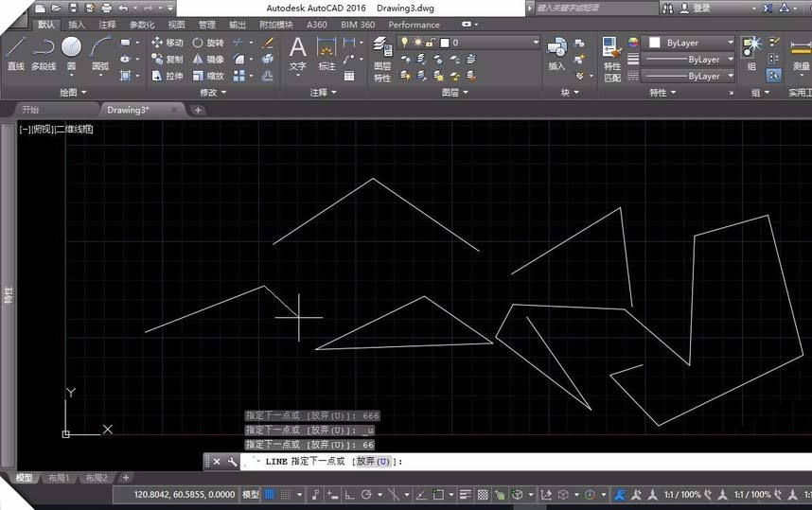Open the 布局1 layout tab

(x=59, y=478)
